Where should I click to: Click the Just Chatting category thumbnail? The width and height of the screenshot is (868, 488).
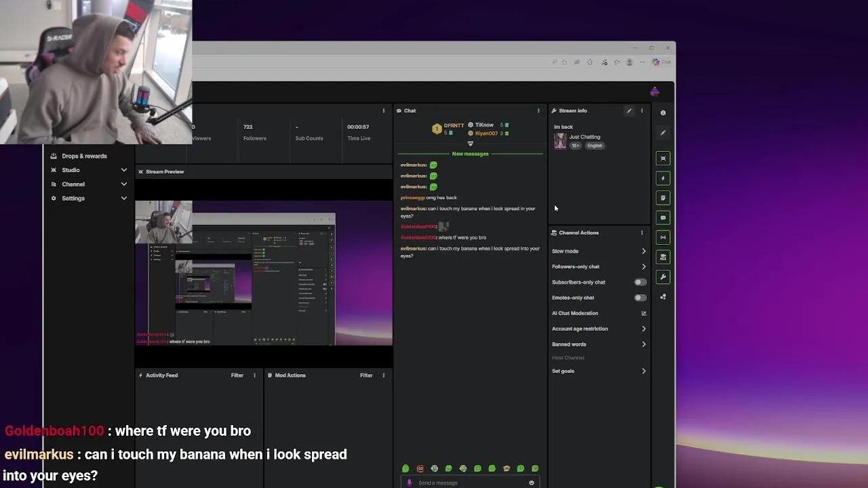coord(559,141)
